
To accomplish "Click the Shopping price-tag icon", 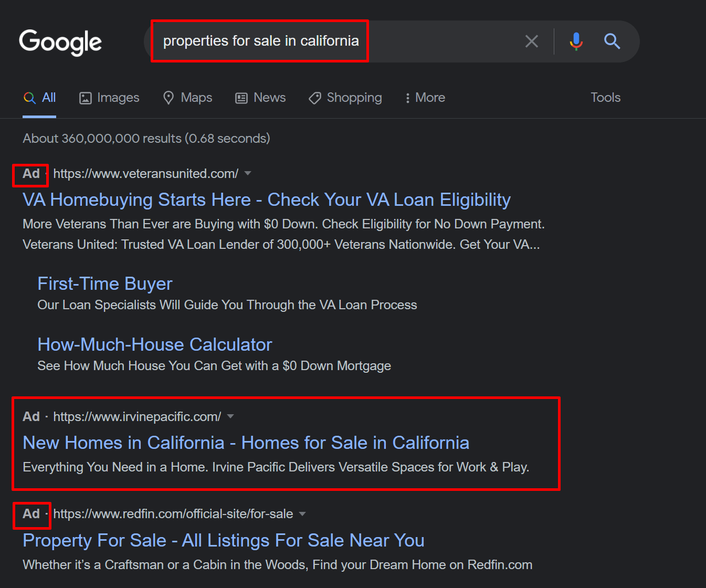I will pos(314,98).
